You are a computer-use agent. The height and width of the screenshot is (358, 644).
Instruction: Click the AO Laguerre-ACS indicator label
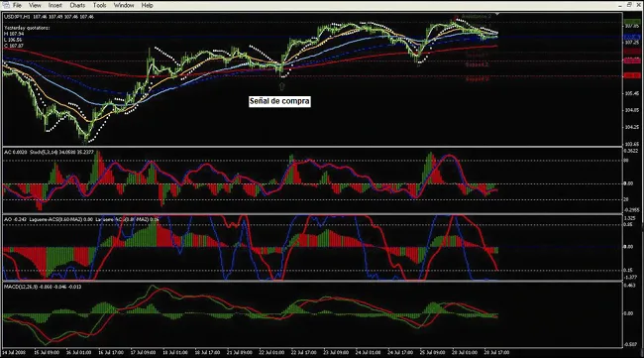click(x=81, y=219)
